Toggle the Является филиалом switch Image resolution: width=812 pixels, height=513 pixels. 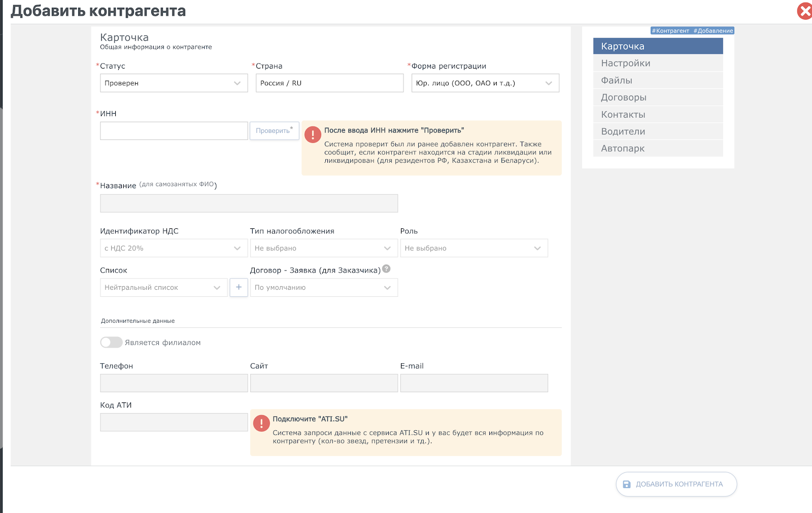coord(111,343)
